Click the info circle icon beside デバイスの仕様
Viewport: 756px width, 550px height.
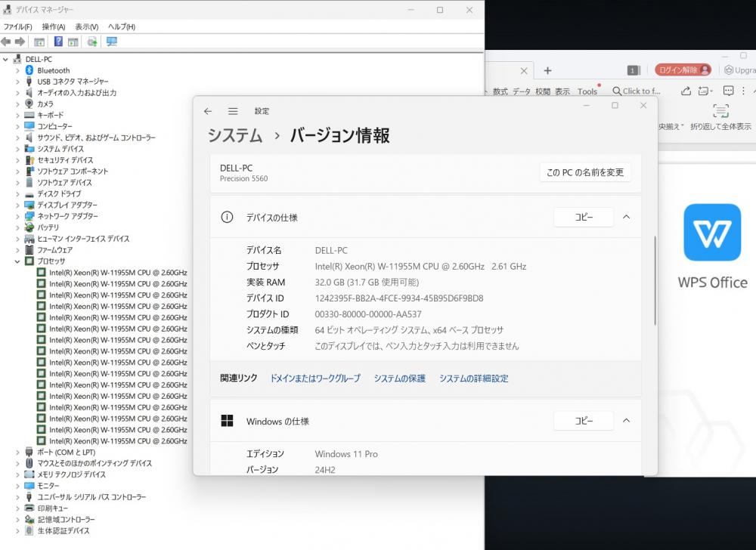[x=227, y=218]
